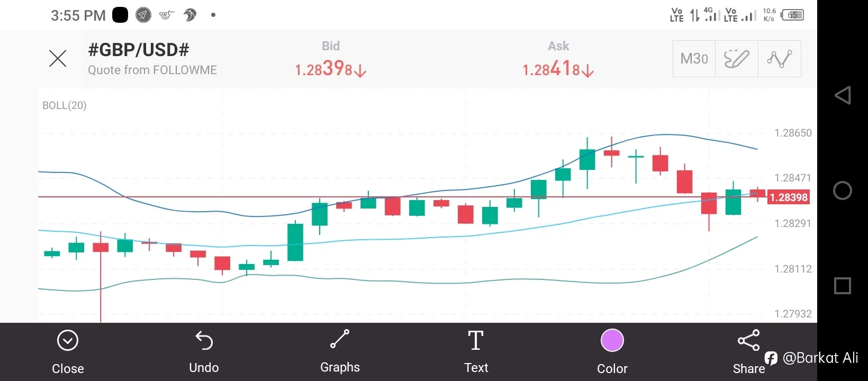This screenshot has width=868, height=381.
Task: Close the chart with the X icon
Action: [58, 58]
